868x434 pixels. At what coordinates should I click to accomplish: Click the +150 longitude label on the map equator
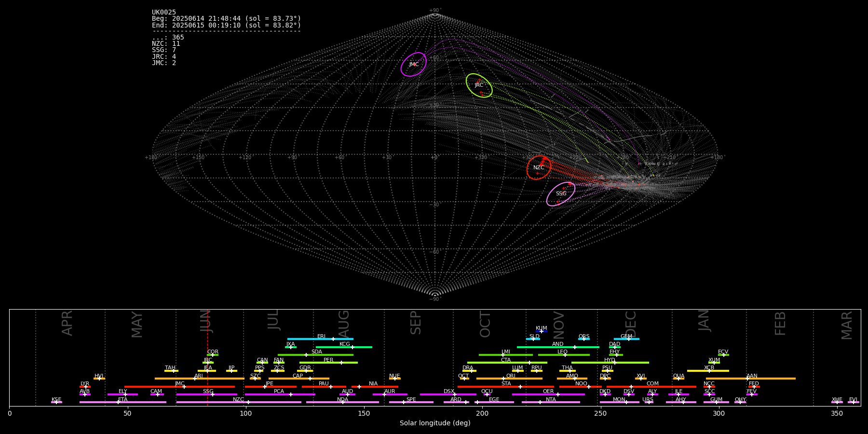point(198,157)
